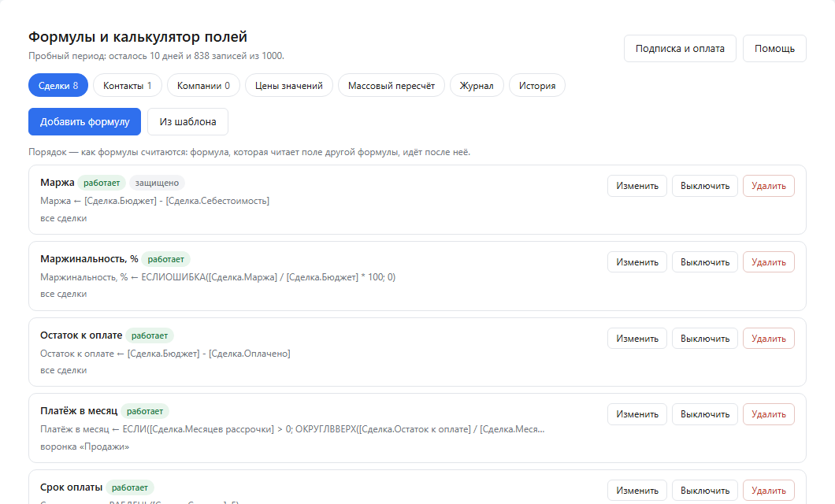The height and width of the screenshot is (504, 835).
Task: Select the Компании 0 tab
Action: coord(203,85)
